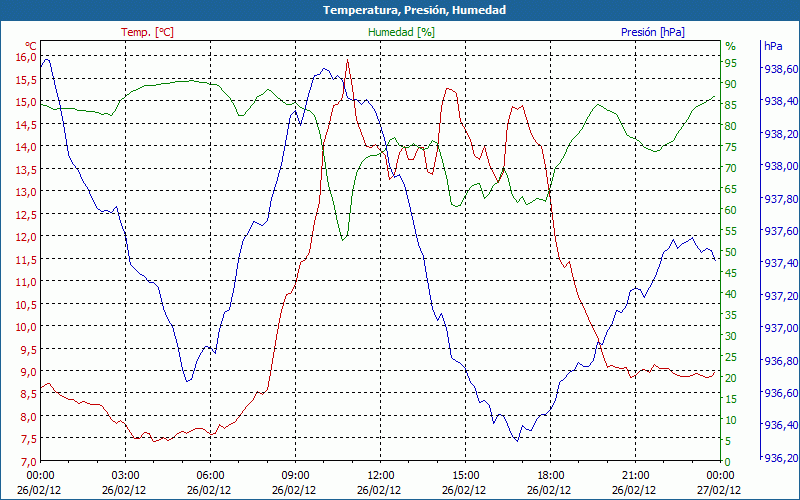Click the 7,0 temperature axis value

point(29,461)
